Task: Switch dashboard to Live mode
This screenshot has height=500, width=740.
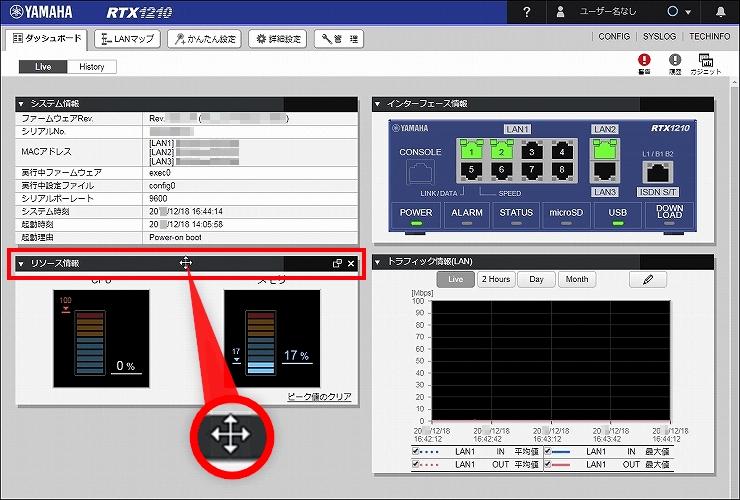Action: 43,67
